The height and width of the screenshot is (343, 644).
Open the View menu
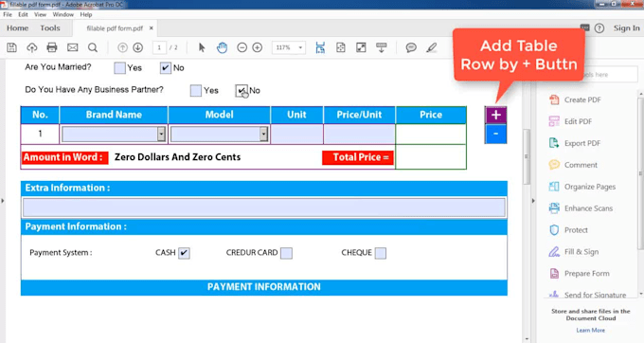(40, 14)
